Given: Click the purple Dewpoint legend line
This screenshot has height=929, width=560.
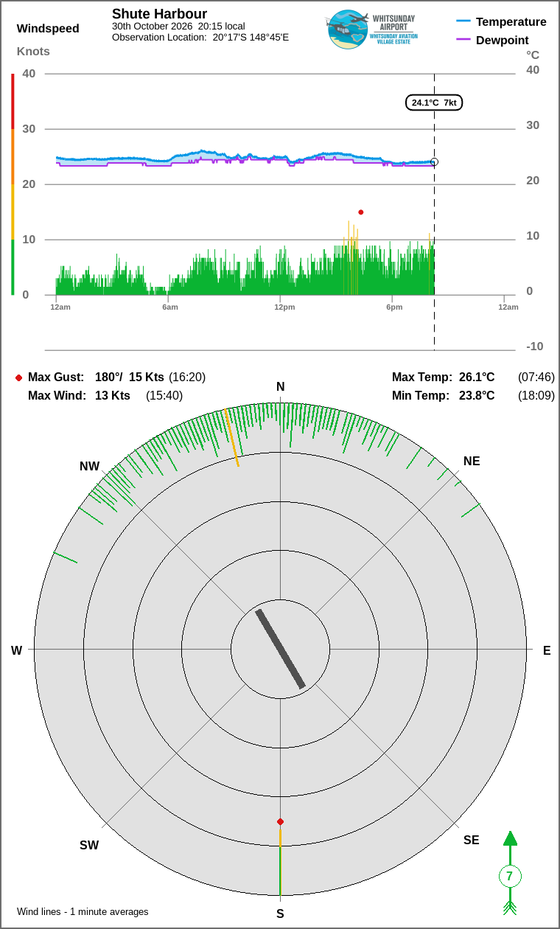Looking at the screenshot, I should (x=463, y=40).
